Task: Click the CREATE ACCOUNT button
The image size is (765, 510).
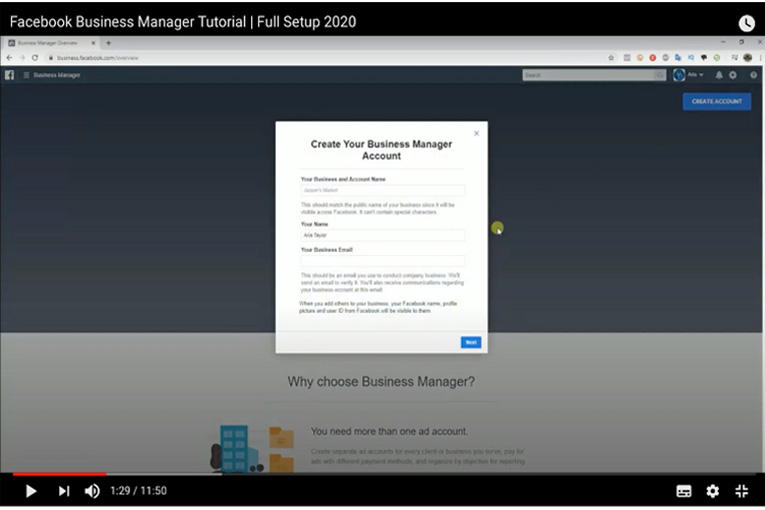Action: (x=717, y=102)
